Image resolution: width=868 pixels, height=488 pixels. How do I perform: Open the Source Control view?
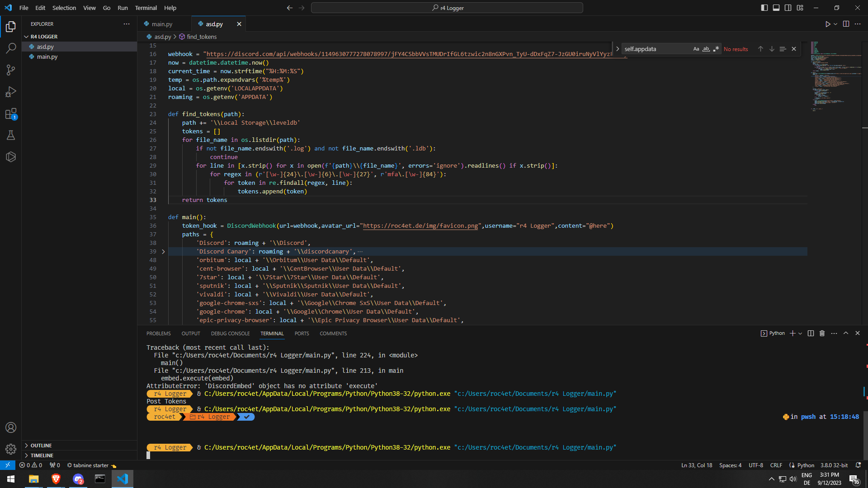tap(11, 70)
